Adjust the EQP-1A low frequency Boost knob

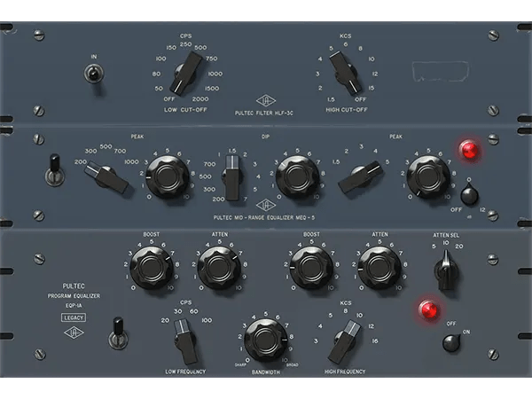152,268
